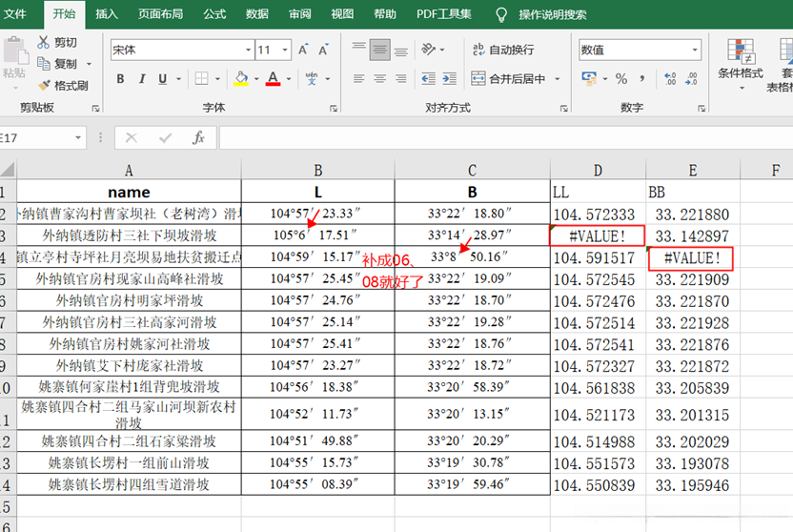Viewport: 793px width, 532px height.
Task: Open text orientation dropdown arrow
Action: pyautogui.click(x=442, y=50)
